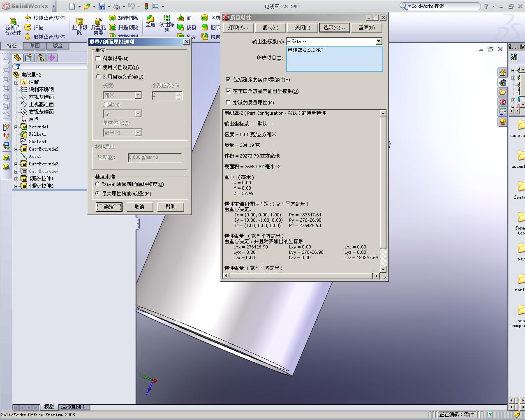Screen dimensions: 525x420
Task: Expand the Extrude1 feature node
Action: coord(16,127)
